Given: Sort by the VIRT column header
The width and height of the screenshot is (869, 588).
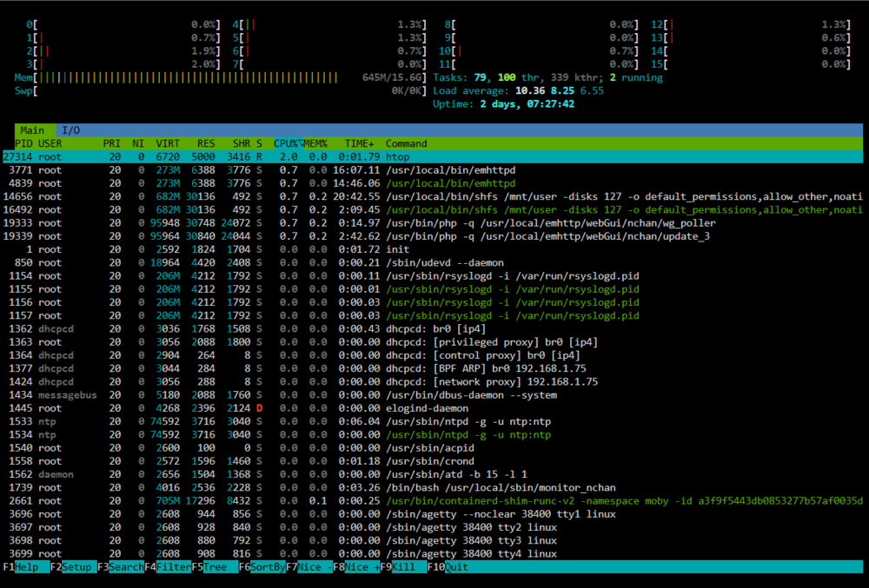Looking at the screenshot, I should click(x=168, y=143).
